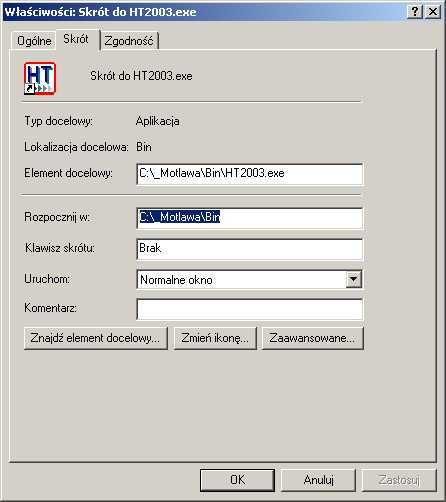The image size is (446, 502).
Task: Click the Uruchom label
Action: pos(47,279)
